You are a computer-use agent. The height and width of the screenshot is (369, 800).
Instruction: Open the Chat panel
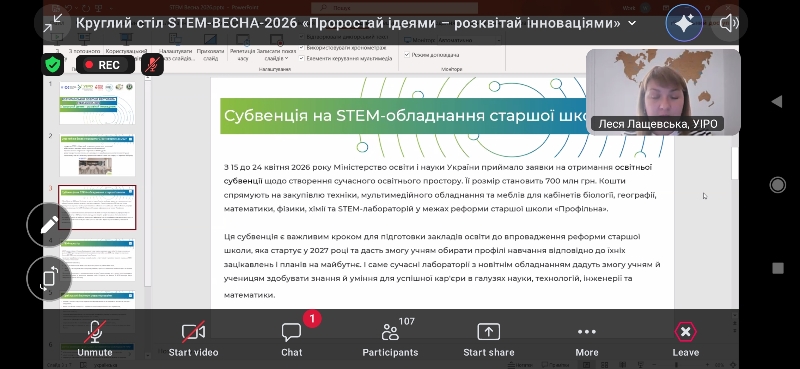tap(291, 338)
